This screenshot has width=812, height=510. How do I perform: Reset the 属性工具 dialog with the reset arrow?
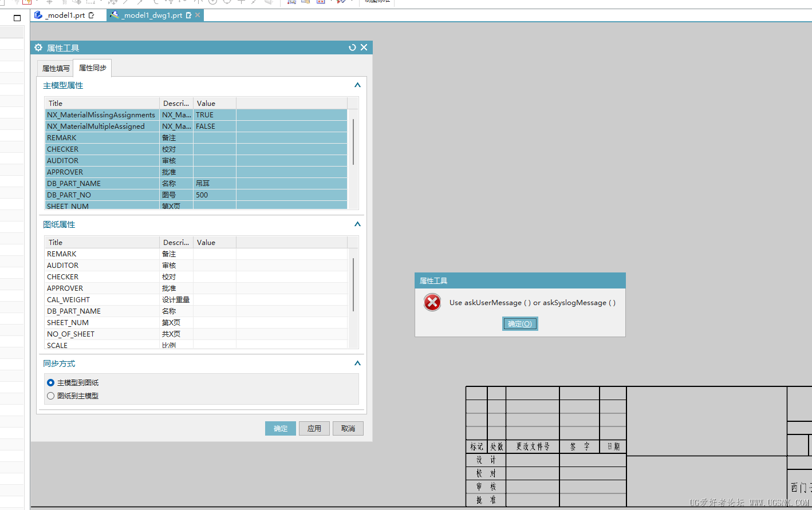click(352, 48)
